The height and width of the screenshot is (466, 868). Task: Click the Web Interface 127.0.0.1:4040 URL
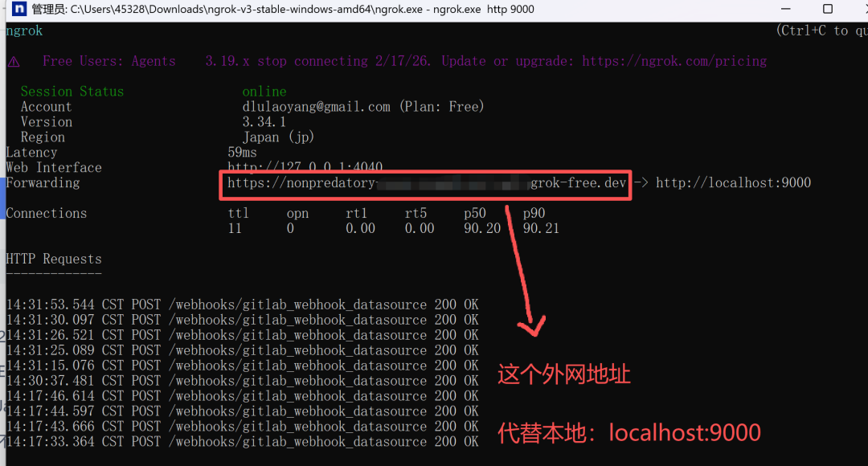click(x=305, y=166)
